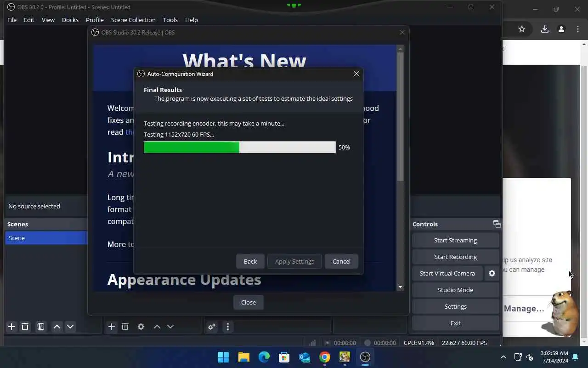Select the Scene item in Scenes list
This screenshot has width=588, height=368.
pos(46,238)
